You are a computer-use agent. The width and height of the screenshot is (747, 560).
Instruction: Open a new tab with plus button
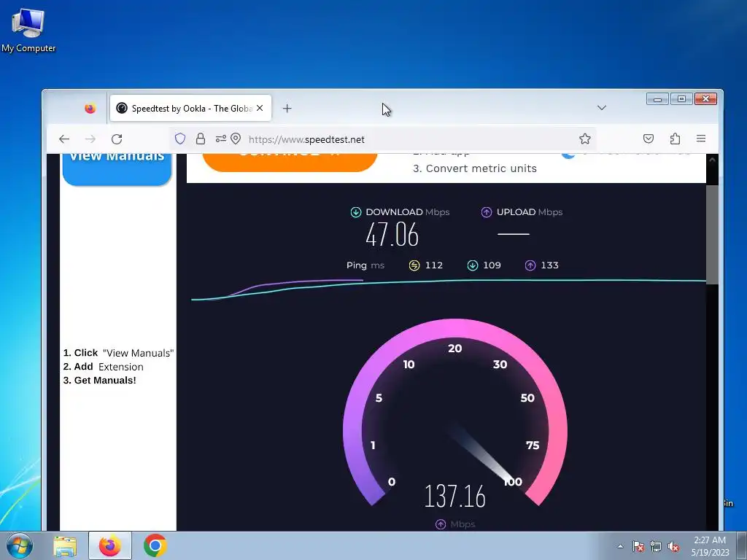coord(287,109)
